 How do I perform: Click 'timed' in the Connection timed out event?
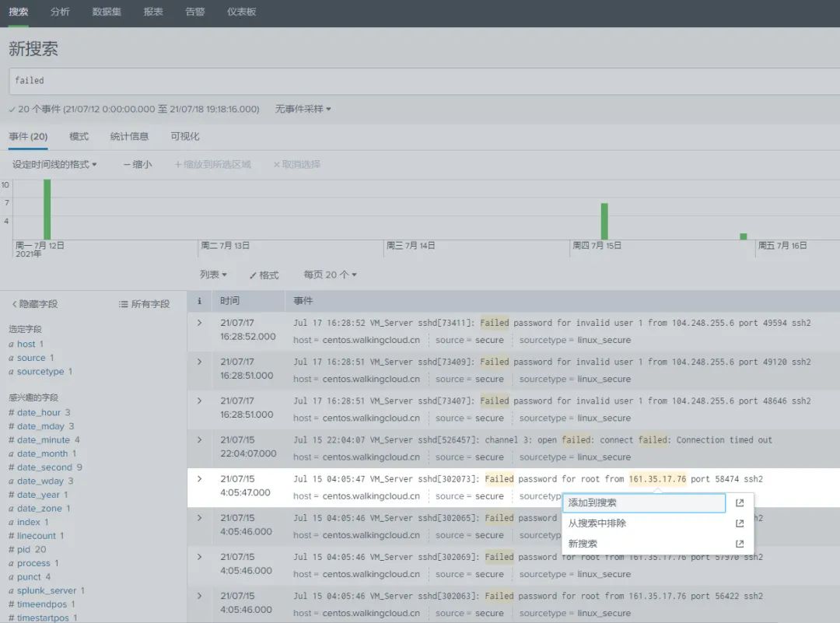click(741, 439)
